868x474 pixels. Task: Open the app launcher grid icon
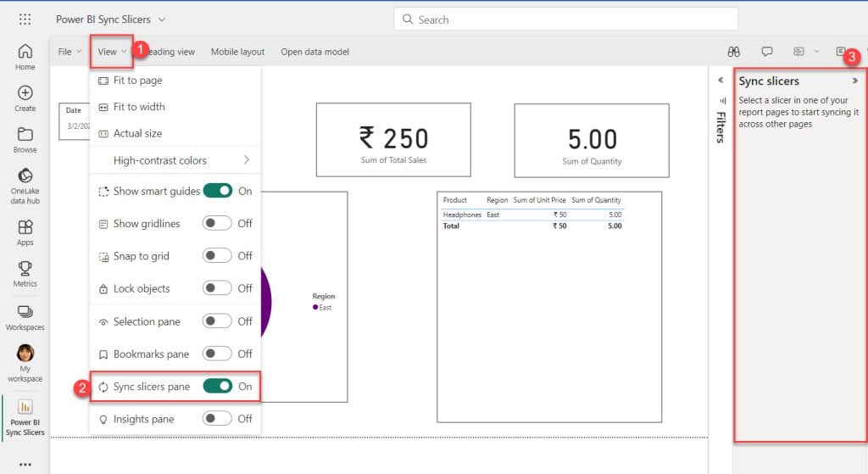(25, 20)
